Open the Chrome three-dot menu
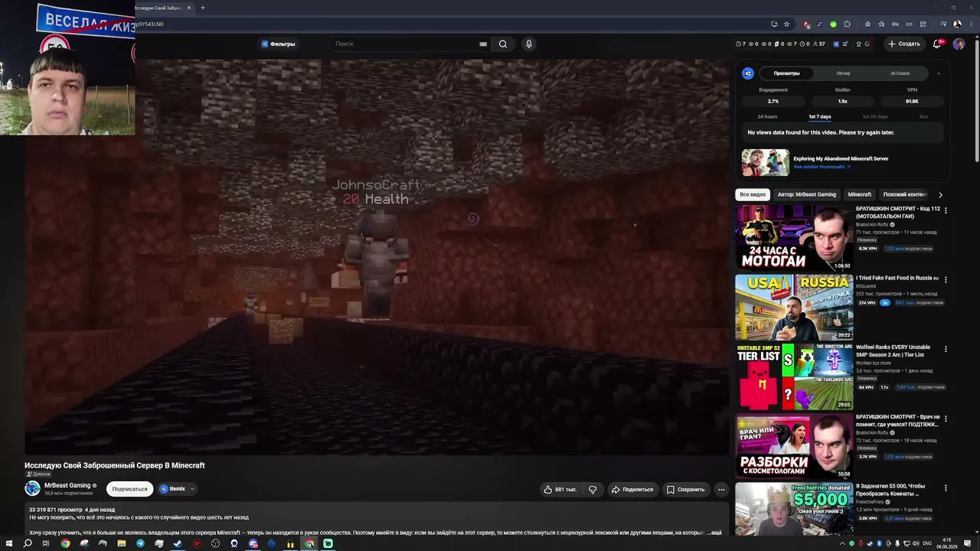 click(x=971, y=24)
